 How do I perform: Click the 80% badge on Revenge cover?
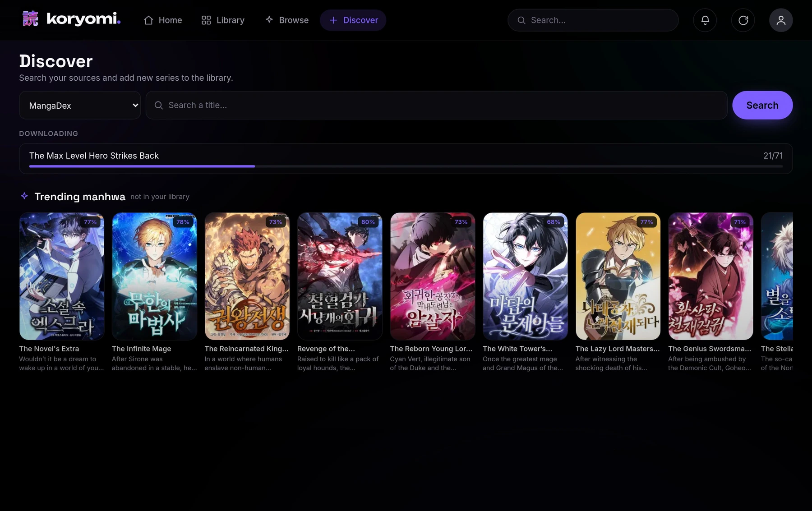(x=368, y=222)
